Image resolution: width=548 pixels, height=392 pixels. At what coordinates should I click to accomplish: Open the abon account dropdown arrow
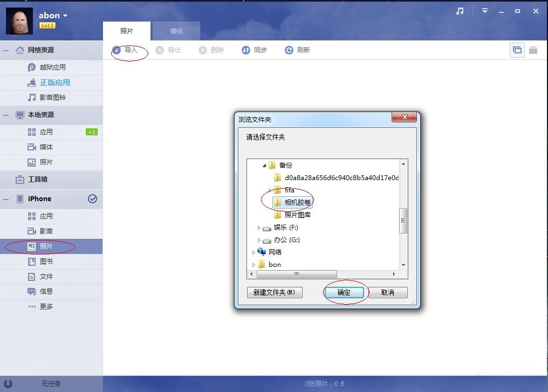(x=65, y=16)
